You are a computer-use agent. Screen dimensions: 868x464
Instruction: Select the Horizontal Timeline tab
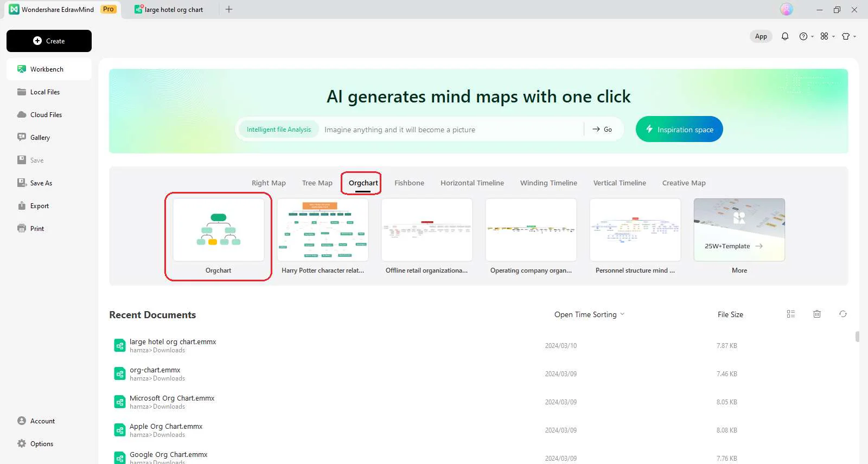[x=473, y=183]
